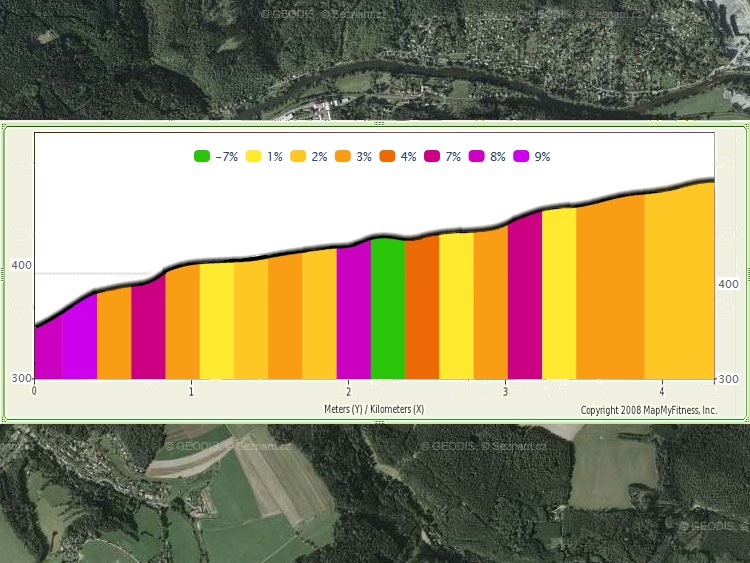
Task: Click the purple 9% legend swatch
Action: click(521, 156)
